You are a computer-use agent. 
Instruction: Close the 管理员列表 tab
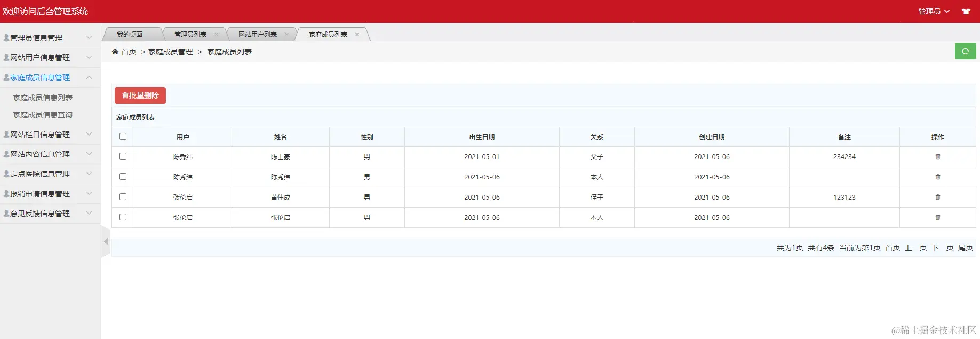(x=216, y=35)
